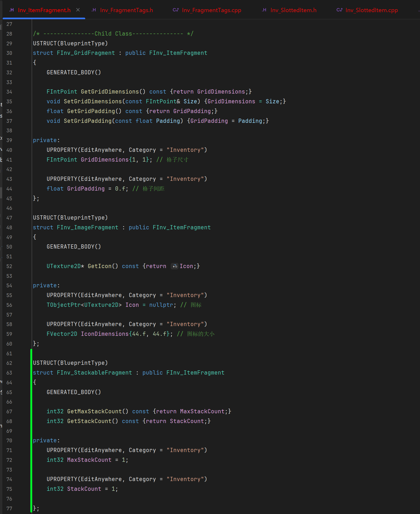Click the int32 MaxStackCount declaration on line 72

pyautogui.click(x=87, y=460)
